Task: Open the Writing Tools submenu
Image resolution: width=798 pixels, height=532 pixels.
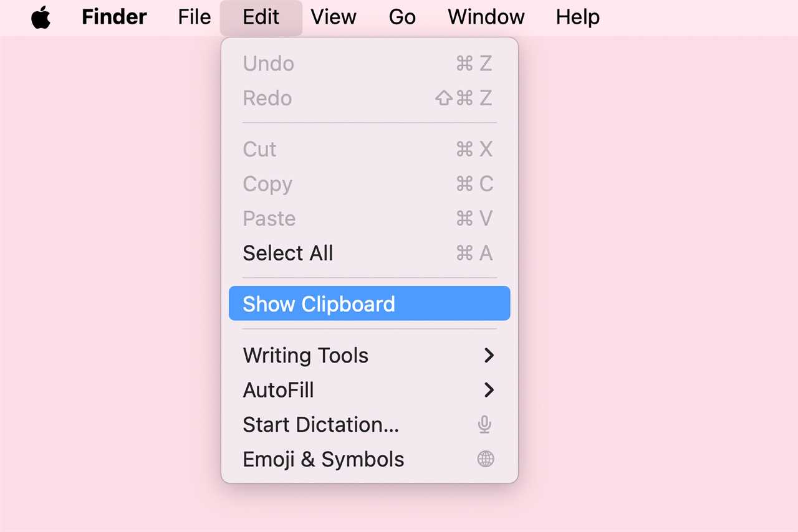Action: pyautogui.click(x=370, y=355)
